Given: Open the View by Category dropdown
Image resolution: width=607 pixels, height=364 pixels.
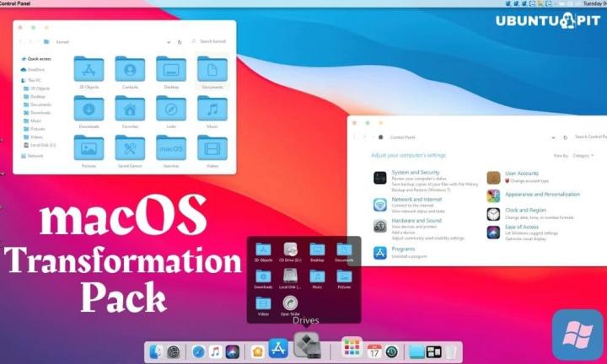Looking at the screenshot, I should (x=583, y=156).
